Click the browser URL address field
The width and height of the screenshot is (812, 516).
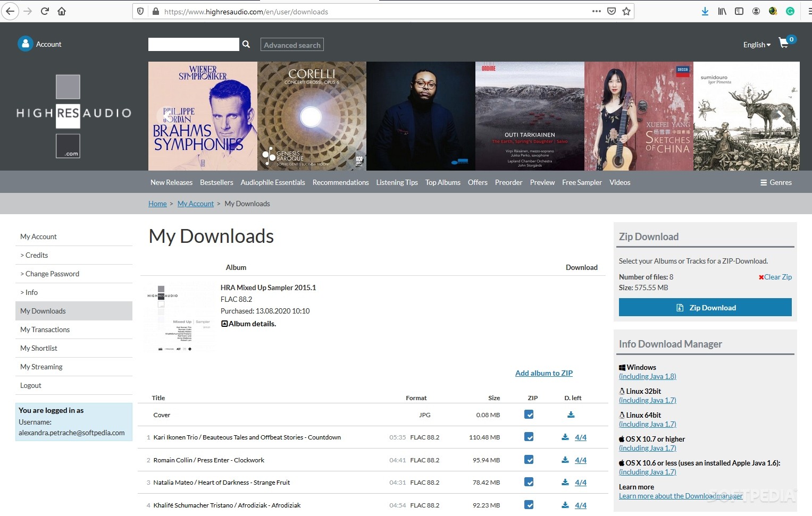375,11
